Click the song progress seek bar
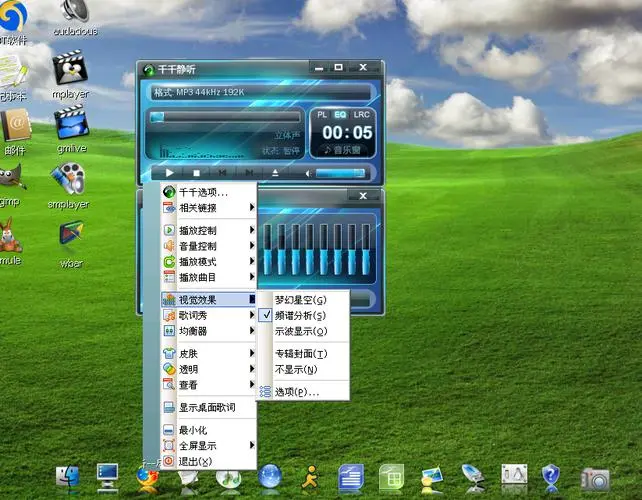Image resolution: width=642 pixels, height=500 pixels. pyautogui.click(x=224, y=118)
